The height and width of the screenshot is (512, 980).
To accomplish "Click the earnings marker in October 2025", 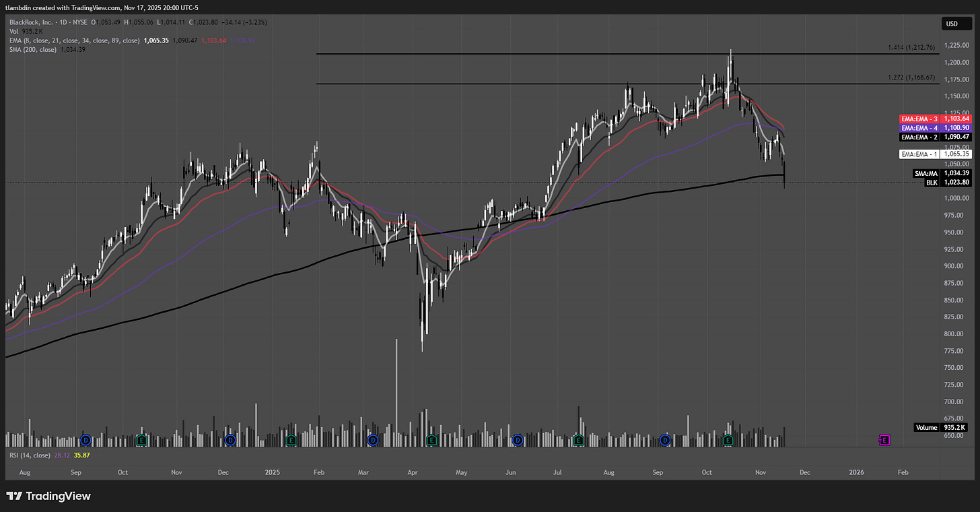I will pyautogui.click(x=728, y=440).
